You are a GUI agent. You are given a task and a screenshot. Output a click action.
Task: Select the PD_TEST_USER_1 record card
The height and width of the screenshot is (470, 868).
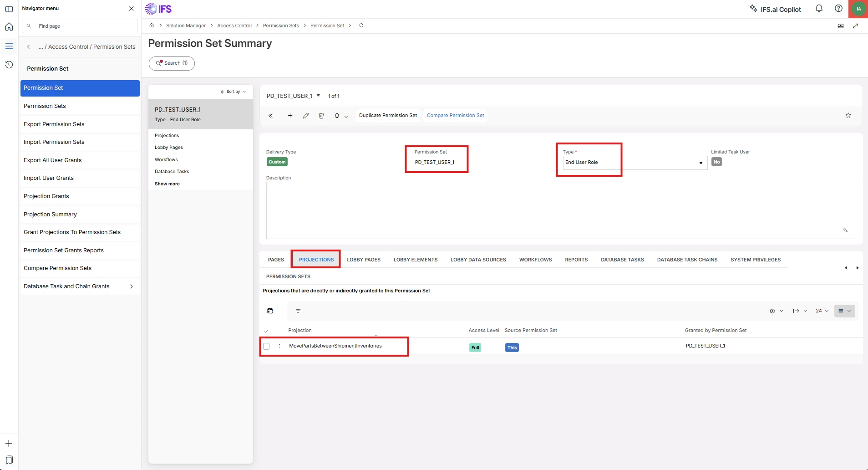point(201,114)
